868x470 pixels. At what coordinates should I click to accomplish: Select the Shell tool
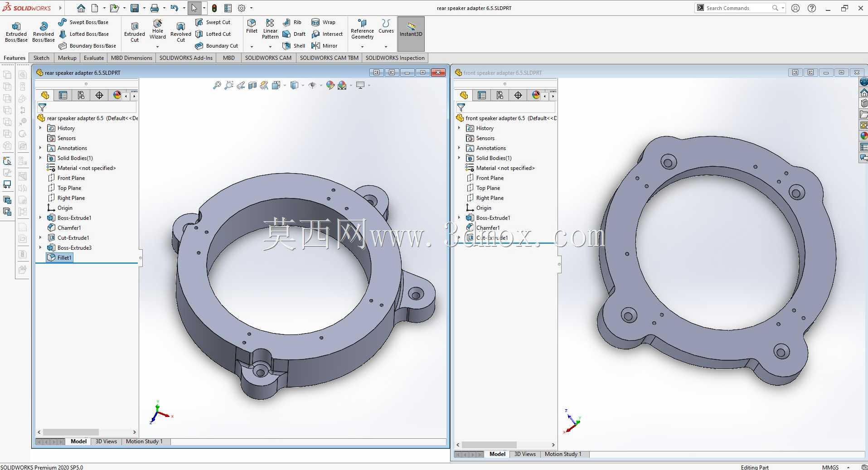pos(294,46)
